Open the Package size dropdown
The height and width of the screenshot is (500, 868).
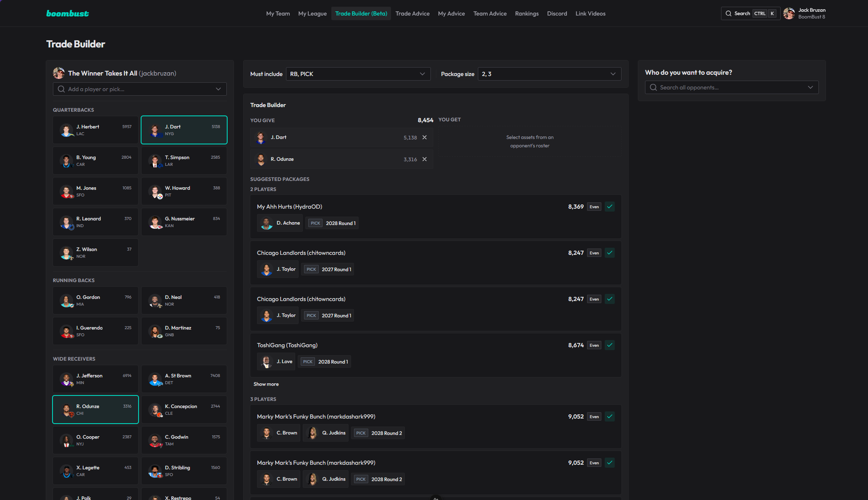(549, 74)
